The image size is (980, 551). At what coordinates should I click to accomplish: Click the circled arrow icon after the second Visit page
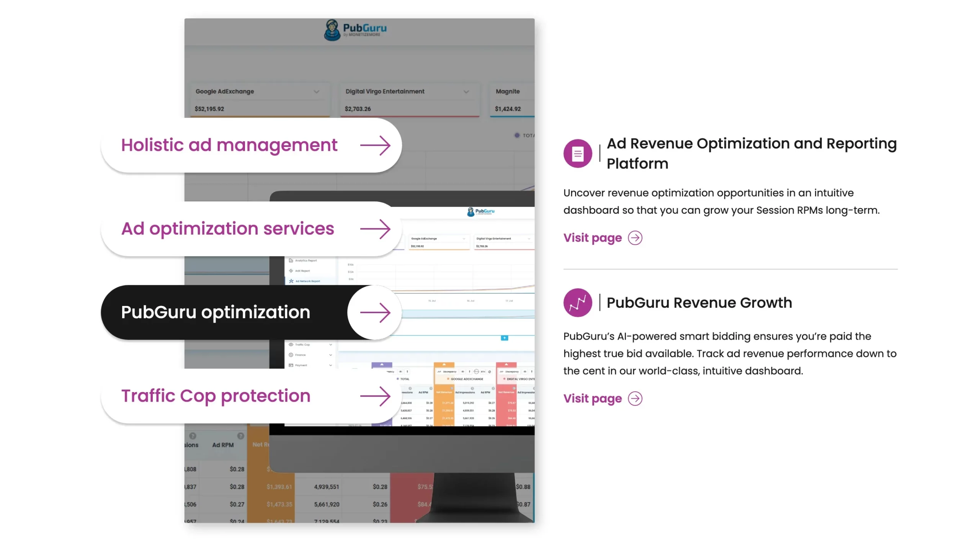(635, 398)
